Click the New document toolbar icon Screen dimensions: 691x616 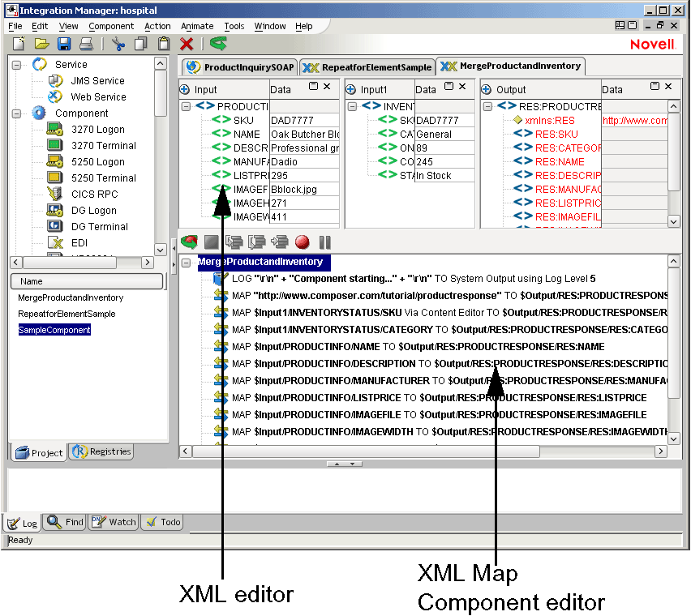coord(19,44)
